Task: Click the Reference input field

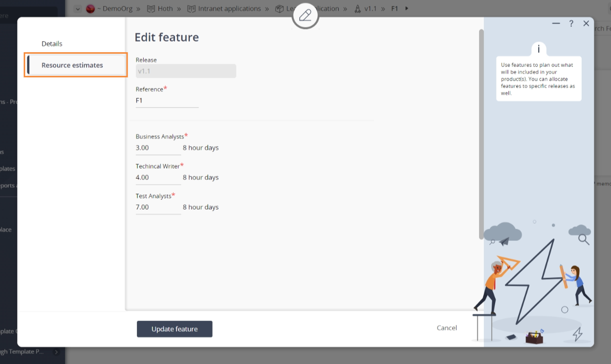Action: (x=166, y=100)
